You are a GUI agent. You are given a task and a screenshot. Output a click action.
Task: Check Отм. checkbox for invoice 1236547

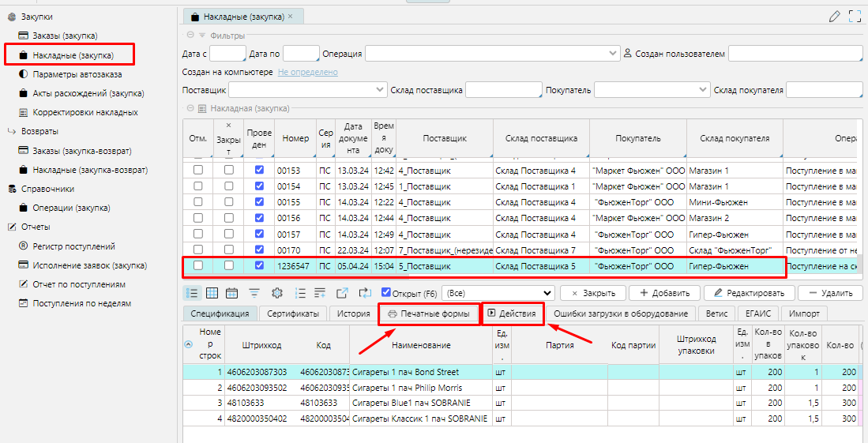[x=198, y=266]
